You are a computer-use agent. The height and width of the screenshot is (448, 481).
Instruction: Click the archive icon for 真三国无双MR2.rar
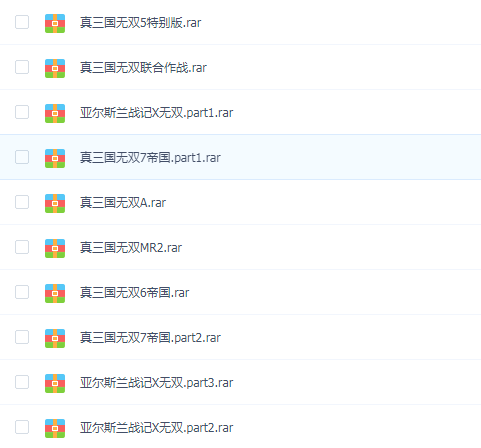pyautogui.click(x=55, y=248)
